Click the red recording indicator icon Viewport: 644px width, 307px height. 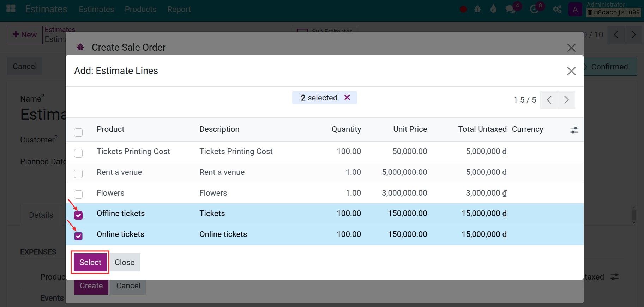(x=463, y=9)
